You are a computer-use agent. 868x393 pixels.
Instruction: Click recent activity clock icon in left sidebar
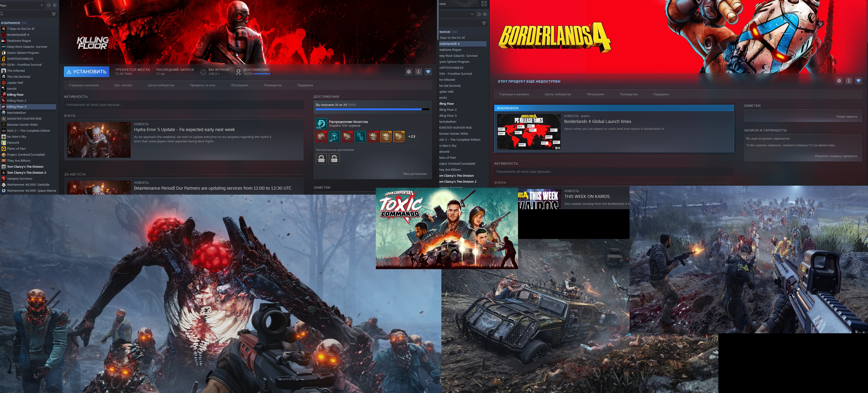49,5
